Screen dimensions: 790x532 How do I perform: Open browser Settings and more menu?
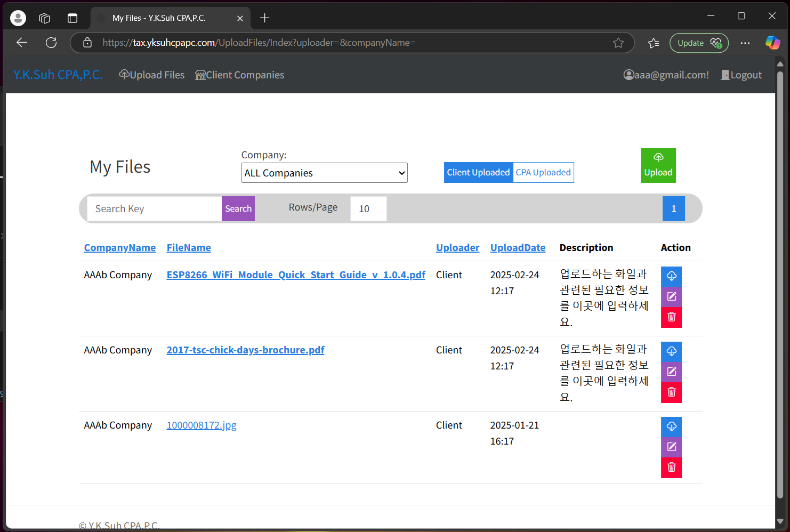tap(745, 43)
